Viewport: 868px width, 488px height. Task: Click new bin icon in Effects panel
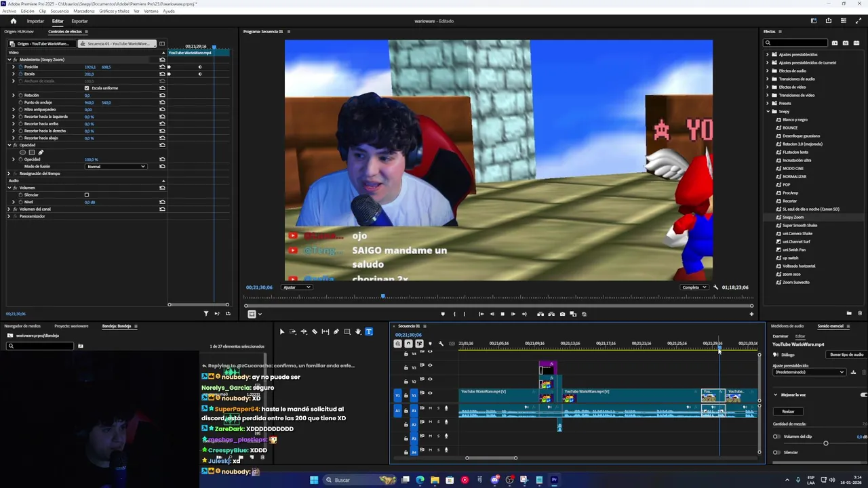849,313
